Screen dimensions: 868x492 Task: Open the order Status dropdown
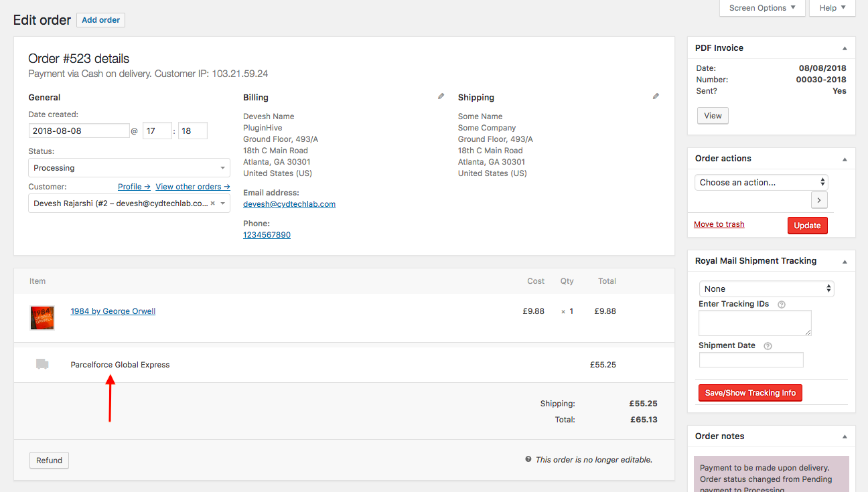129,168
